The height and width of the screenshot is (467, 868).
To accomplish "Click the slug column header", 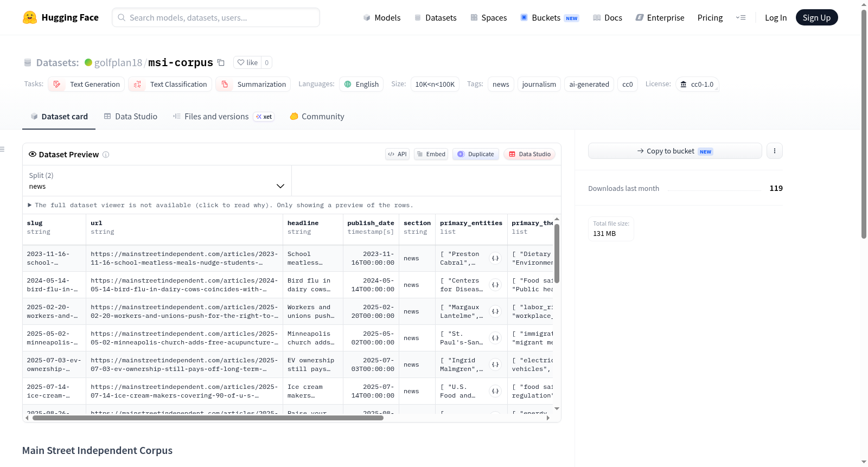I will pos(54,227).
